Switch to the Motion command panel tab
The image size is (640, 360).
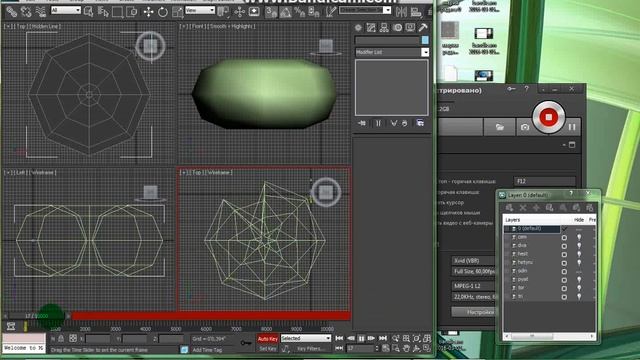pyautogui.click(x=397, y=28)
